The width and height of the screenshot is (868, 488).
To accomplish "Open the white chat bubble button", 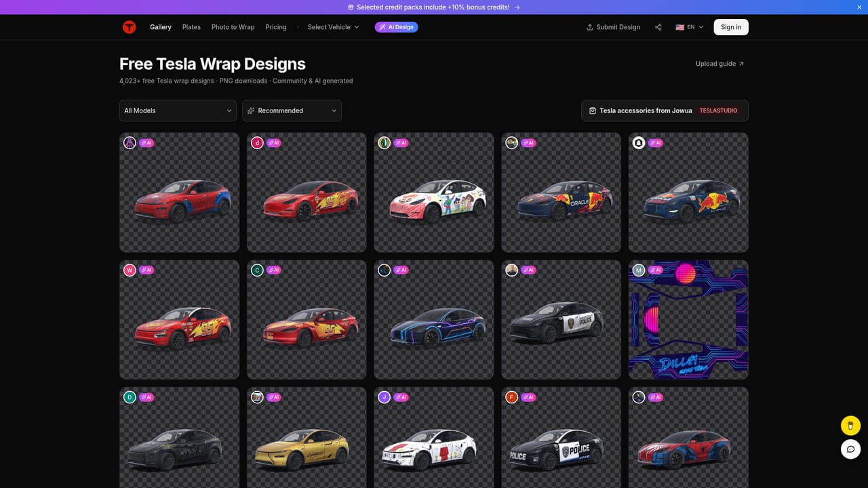I will pos(850,449).
